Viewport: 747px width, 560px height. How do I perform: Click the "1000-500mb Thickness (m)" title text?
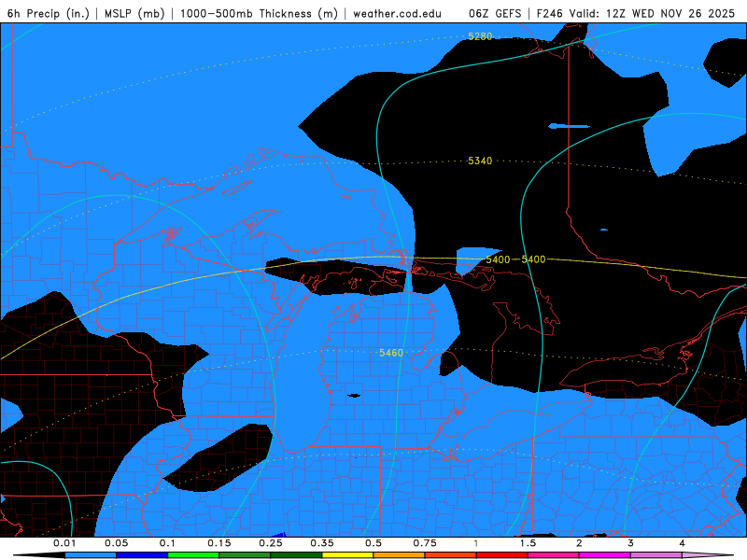259,13
